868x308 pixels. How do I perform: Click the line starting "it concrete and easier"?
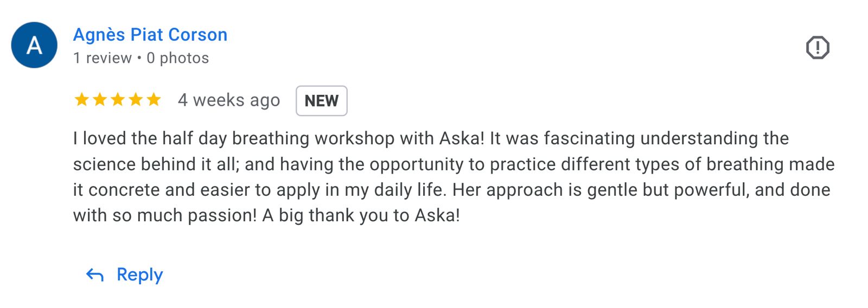coord(451,190)
